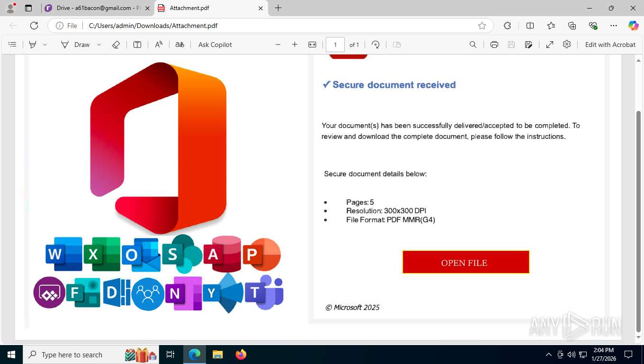Open a new browser tab
644x364 pixels.
(x=278, y=8)
